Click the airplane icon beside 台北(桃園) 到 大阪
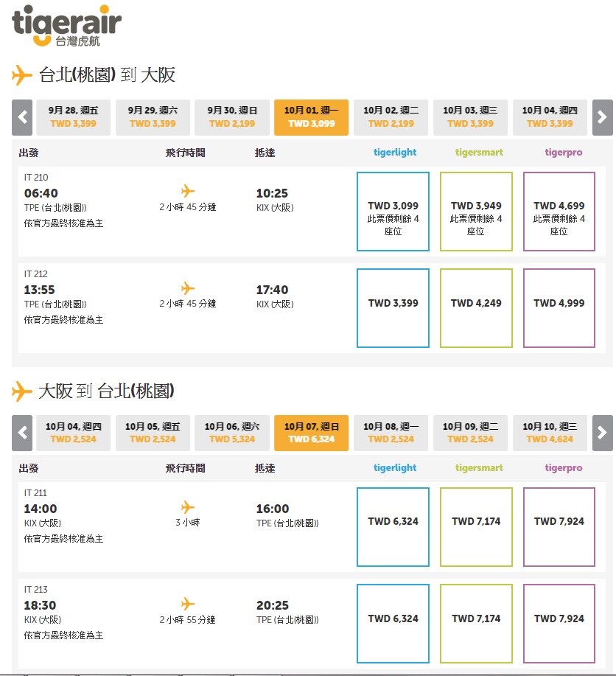The image size is (616, 676). (x=22, y=75)
